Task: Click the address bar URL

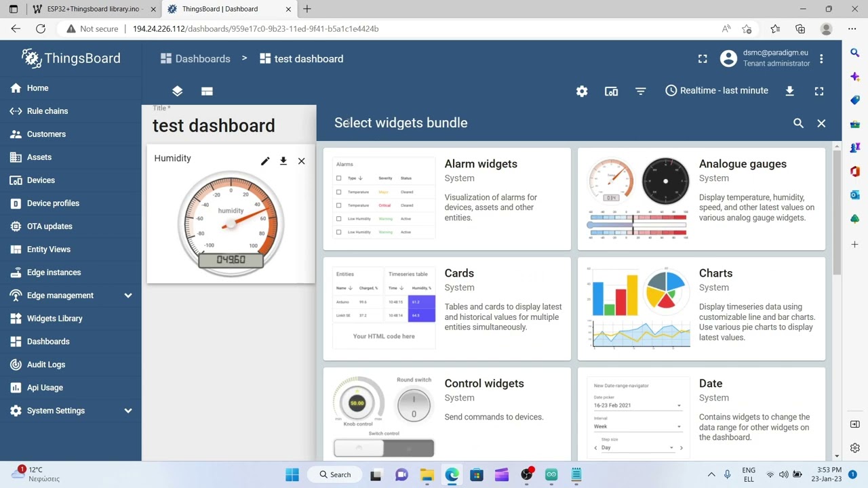Action: (256, 29)
